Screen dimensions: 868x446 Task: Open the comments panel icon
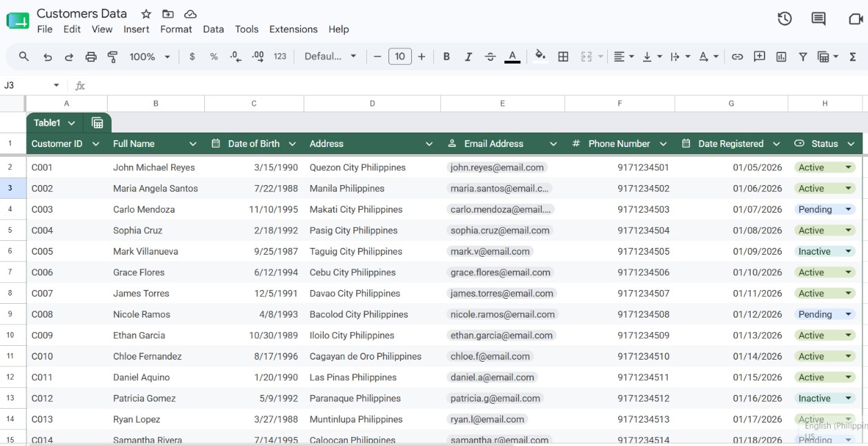point(818,19)
